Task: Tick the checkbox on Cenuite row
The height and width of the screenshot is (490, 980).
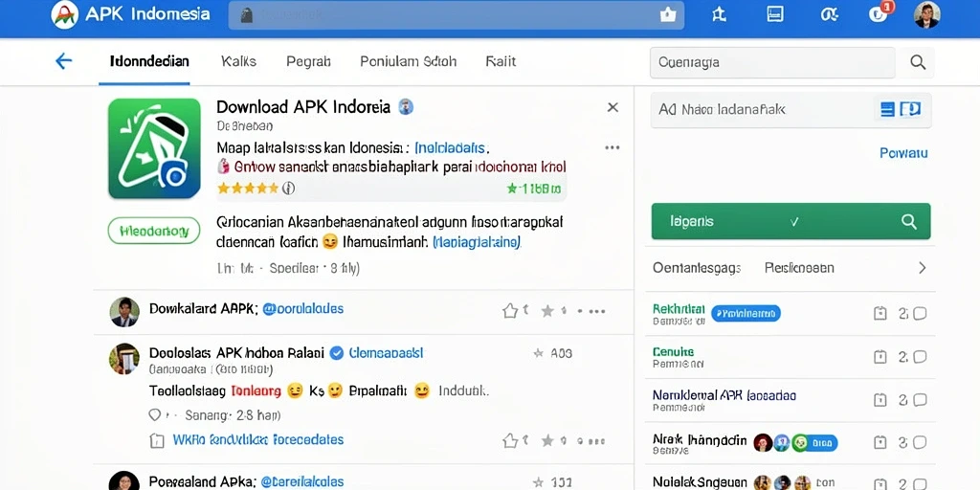Action: [x=920, y=357]
